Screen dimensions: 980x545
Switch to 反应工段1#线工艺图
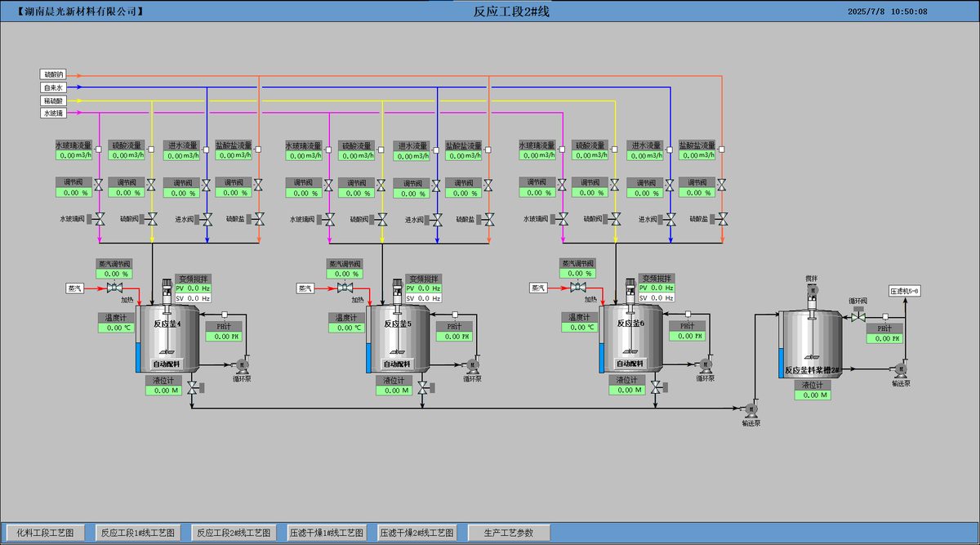click(137, 533)
